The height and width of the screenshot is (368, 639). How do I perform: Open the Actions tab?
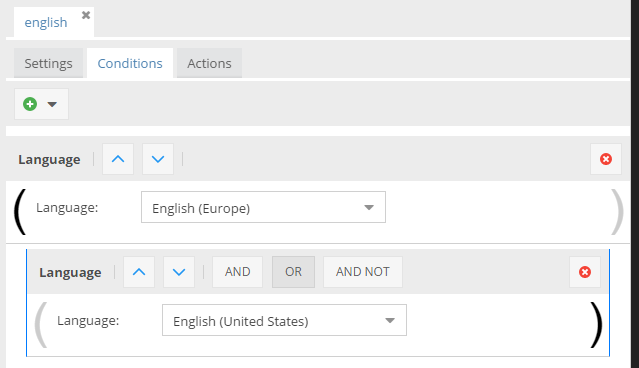click(209, 63)
